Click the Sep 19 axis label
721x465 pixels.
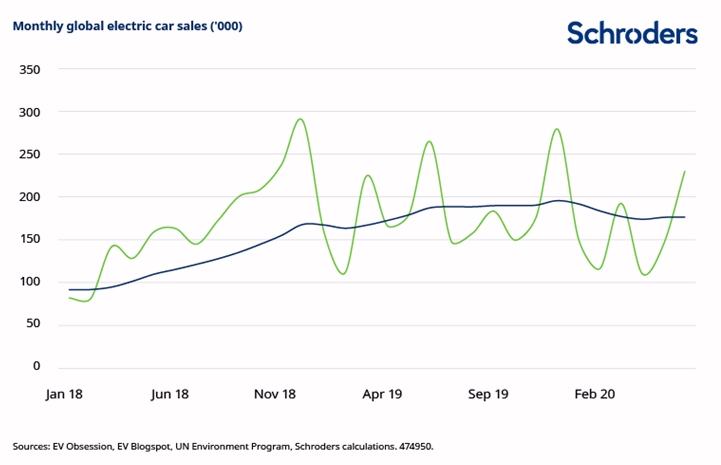click(x=488, y=394)
